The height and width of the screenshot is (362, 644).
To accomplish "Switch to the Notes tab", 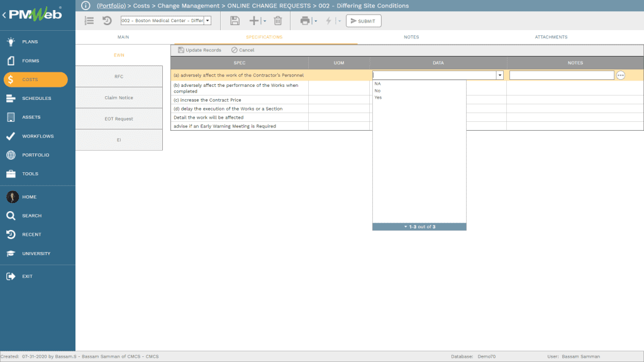I will [x=411, y=37].
